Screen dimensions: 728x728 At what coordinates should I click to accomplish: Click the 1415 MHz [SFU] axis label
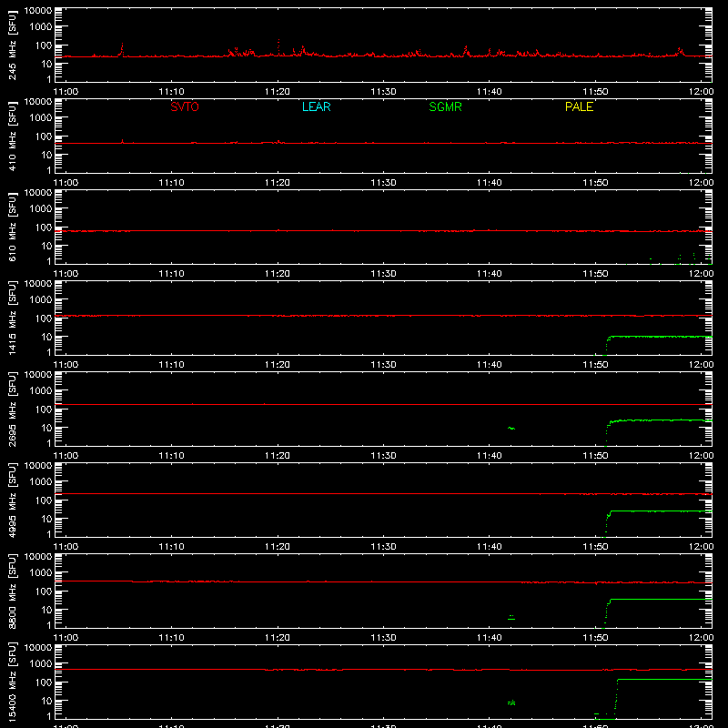[13, 318]
